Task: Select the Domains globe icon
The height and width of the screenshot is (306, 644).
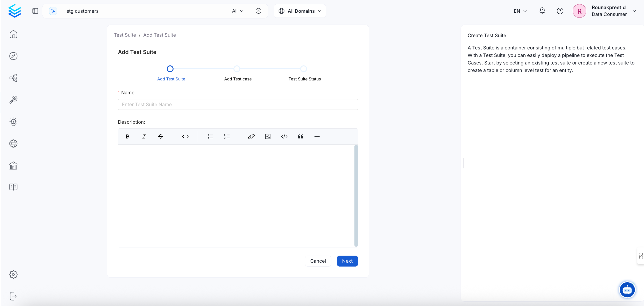Action: point(13,143)
